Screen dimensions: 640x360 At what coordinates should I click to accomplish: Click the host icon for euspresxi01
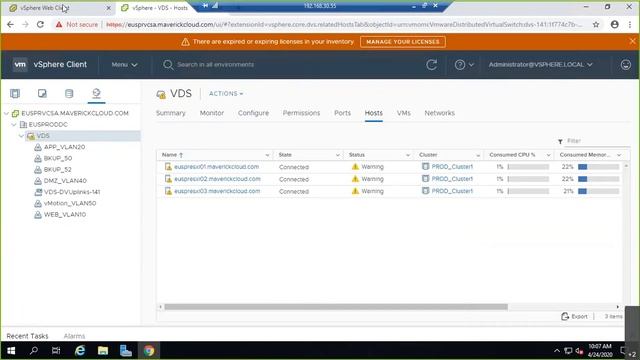168,167
